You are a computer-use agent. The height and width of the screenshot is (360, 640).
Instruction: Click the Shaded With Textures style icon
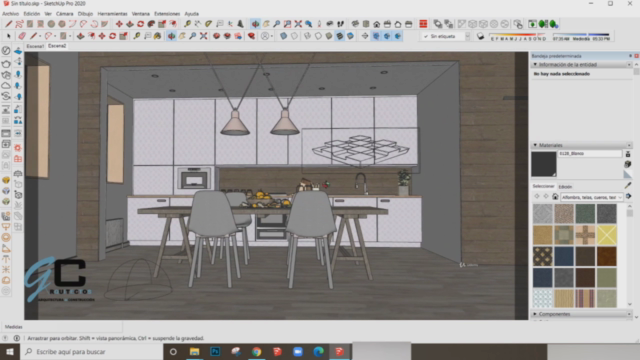(x=340, y=36)
